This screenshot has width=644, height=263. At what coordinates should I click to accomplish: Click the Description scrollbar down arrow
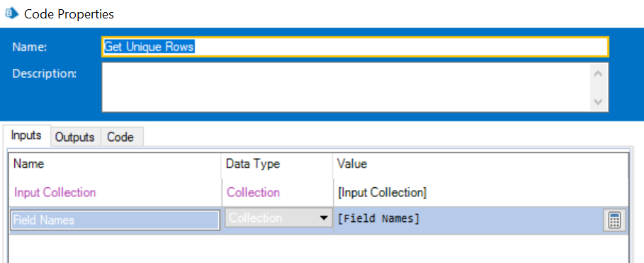click(x=599, y=101)
